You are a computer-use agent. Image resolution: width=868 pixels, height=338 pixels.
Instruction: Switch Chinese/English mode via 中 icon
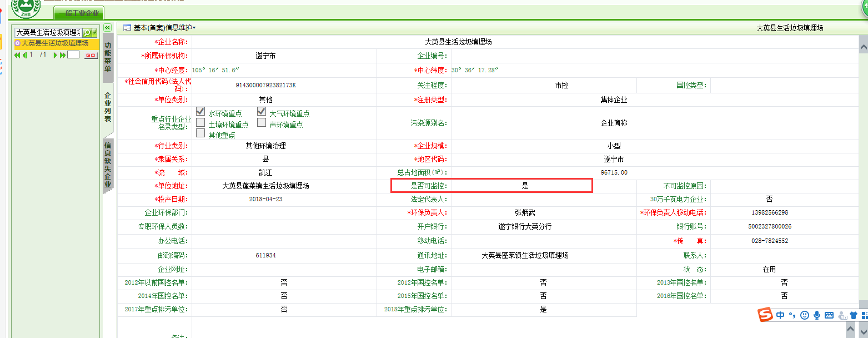pos(780,315)
